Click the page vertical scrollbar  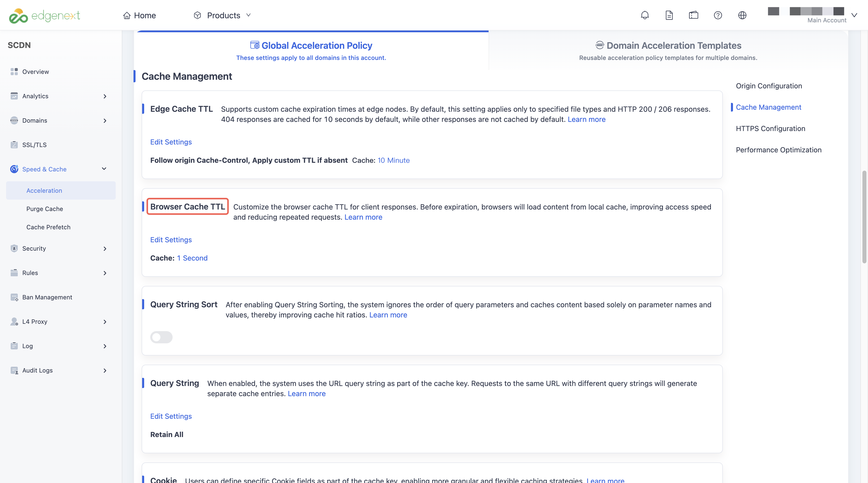pyautogui.click(x=864, y=217)
